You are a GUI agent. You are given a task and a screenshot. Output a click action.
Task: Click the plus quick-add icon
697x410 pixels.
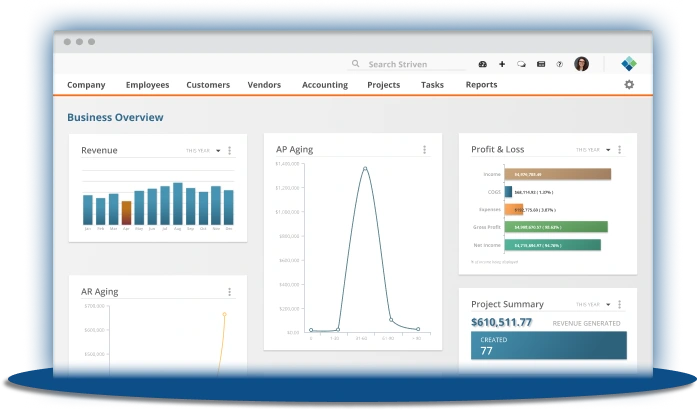tap(502, 64)
